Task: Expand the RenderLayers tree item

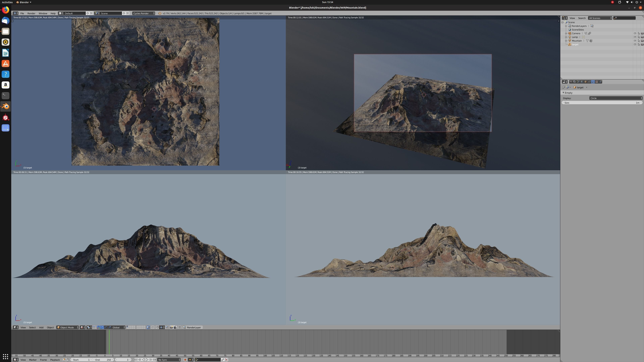Action: (x=566, y=26)
